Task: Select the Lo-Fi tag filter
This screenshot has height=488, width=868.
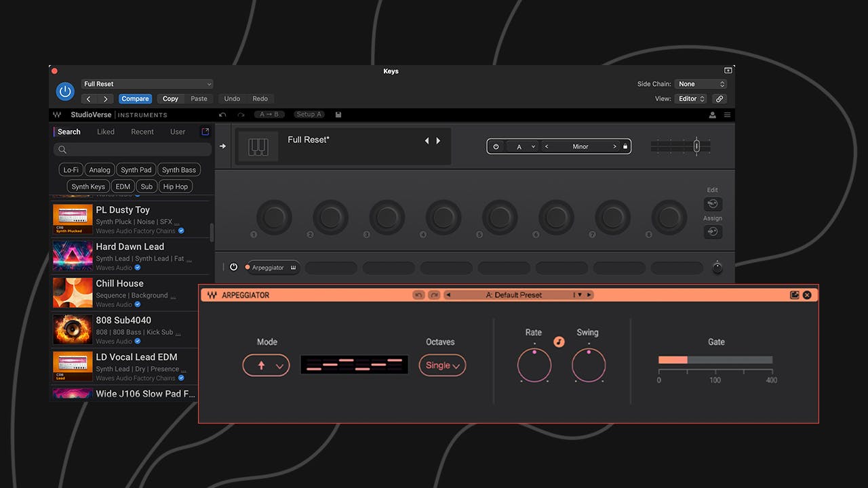Action: tap(71, 170)
